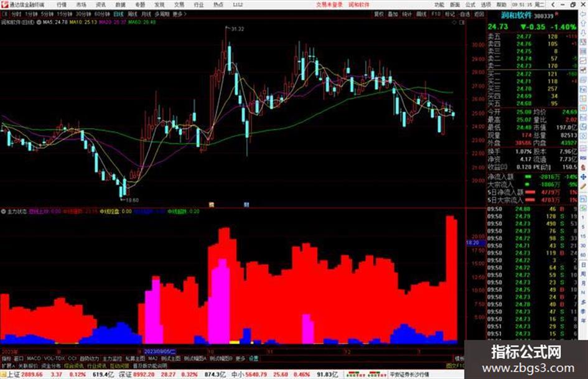Switch to 5分钟 period
Image resolution: width=588 pixels, height=379 pixels.
(x=47, y=14)
